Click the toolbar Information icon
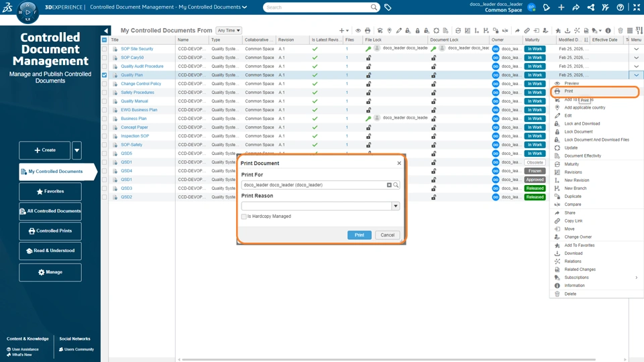 tap(608, 30)
